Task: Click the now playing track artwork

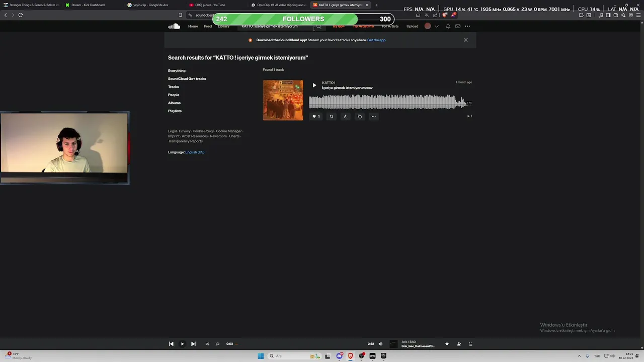Action: (x=393, y=344)
